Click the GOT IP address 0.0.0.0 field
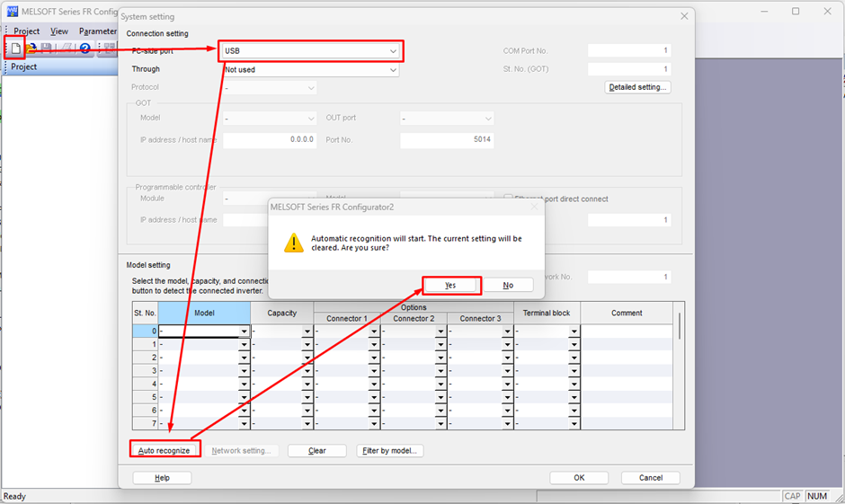The height and width of the screenshot is (504, 845). [x=270, y=140]
